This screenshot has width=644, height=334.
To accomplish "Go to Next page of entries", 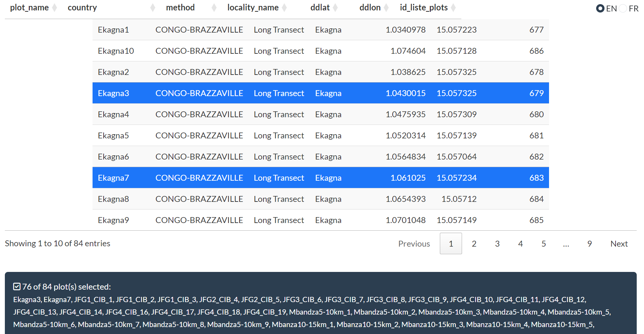I will (619, 243).
